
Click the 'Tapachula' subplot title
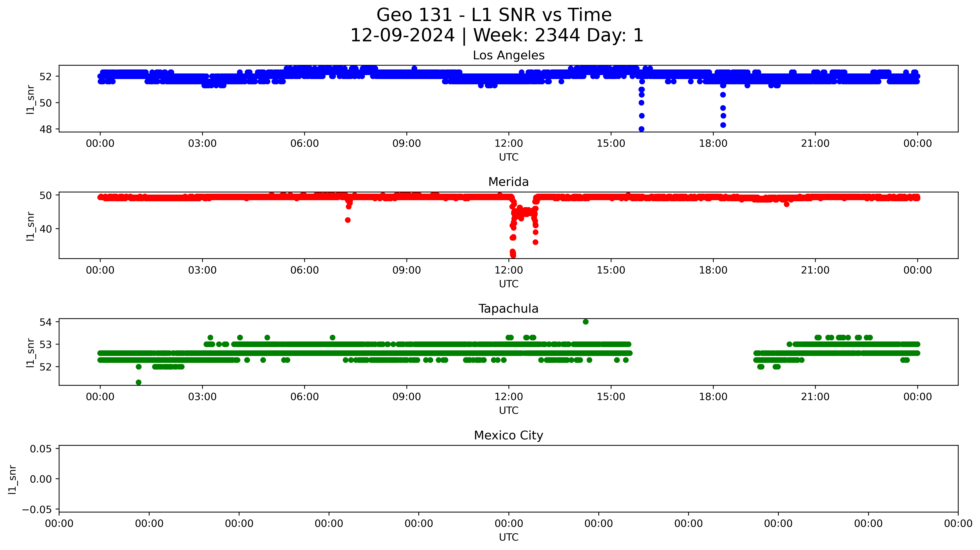tap(508, 309)
